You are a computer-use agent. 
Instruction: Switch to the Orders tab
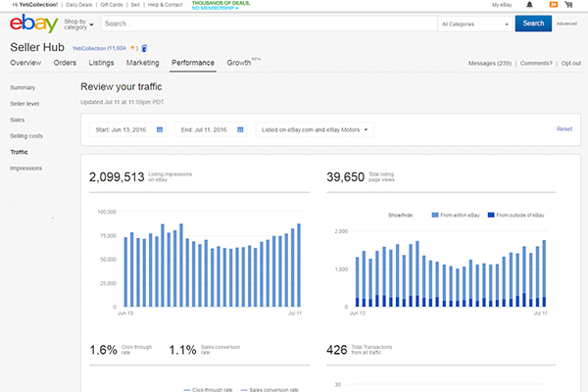pyautogui.click(x=65, y=63)
